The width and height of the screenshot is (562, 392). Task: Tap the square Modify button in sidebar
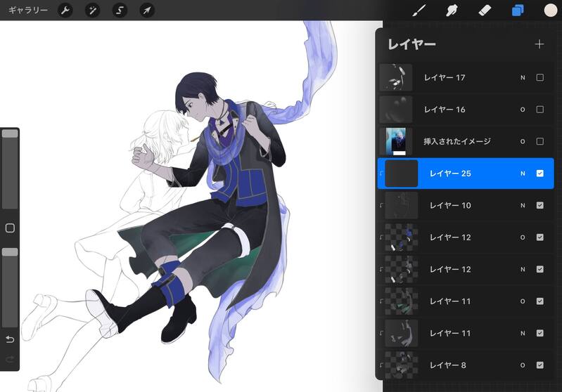tap(10, 228)
